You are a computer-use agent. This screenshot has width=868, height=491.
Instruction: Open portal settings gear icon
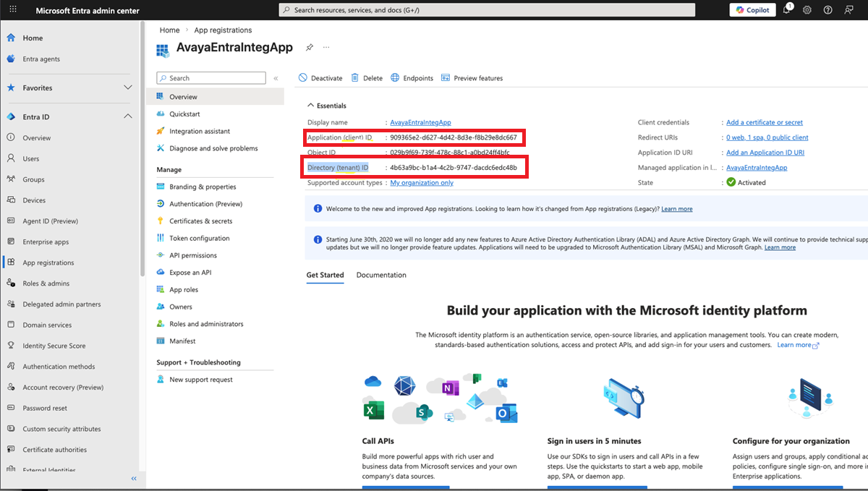[x=807, y=10]
